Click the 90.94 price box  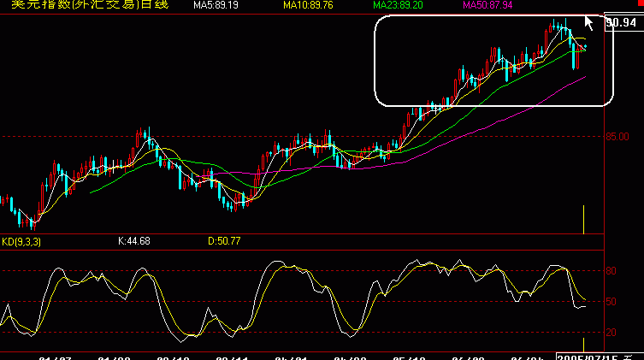(623, 22)
